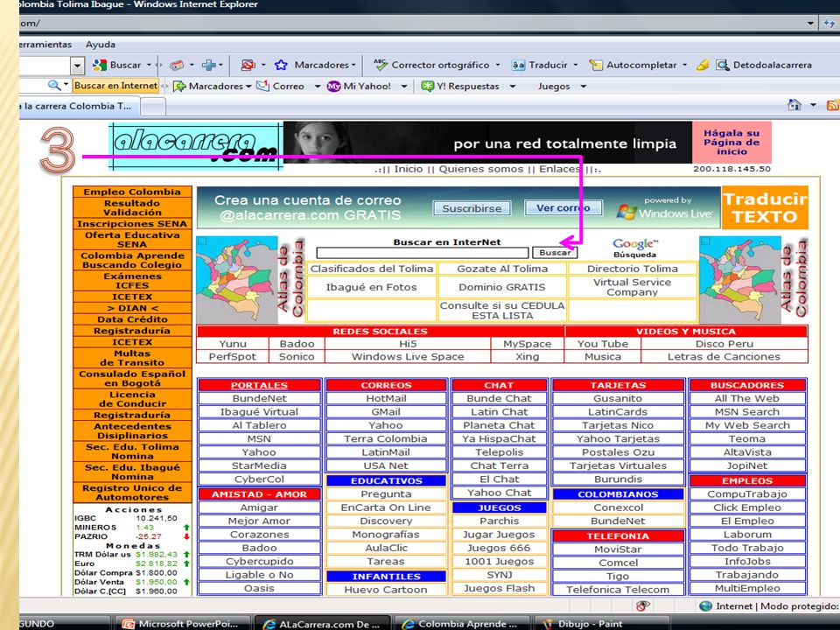840x630 pixels.
Task: Click the Traducir TEXTO orange box
Action: tap(765, 207)
